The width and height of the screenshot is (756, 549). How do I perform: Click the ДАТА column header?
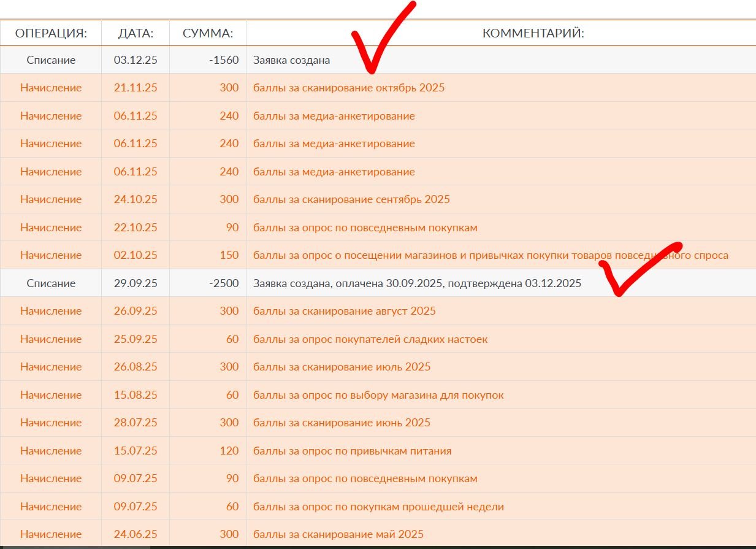click(136, 33)
